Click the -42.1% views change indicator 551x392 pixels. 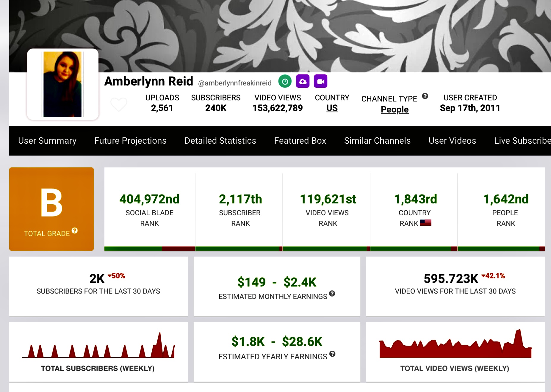(x=493, y=276)
